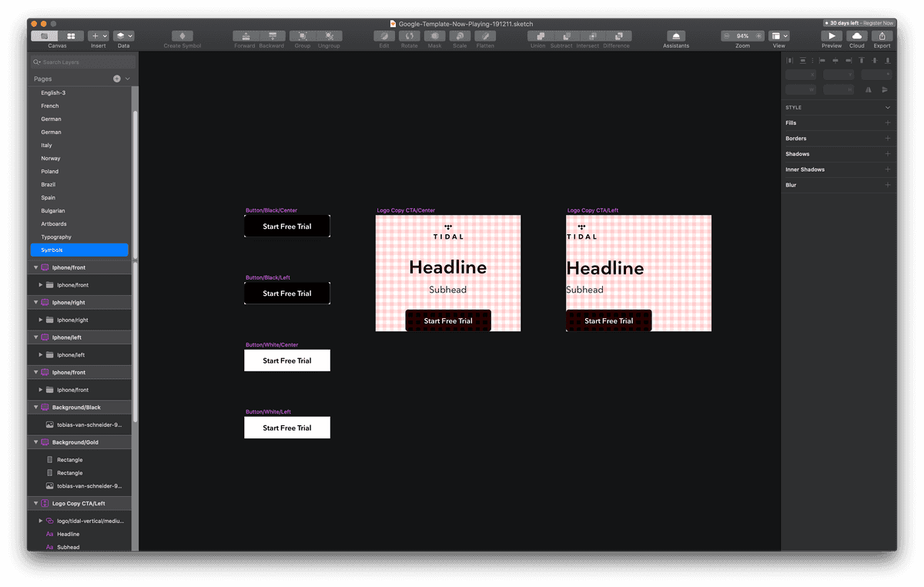
Task: Collapse the Background/Black symbol
Action: point(35,408)
